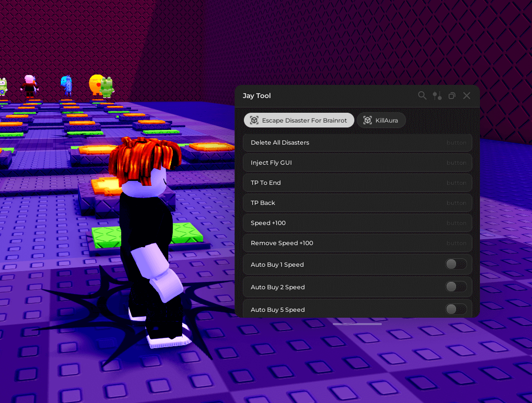
Task: Apply Speed +100
Action: tap(358, 223)
